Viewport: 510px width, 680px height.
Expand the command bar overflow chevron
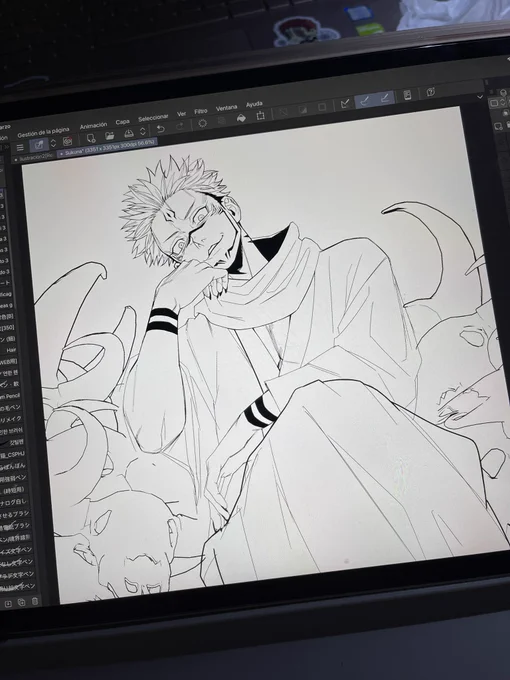pyautogui.click(x=479, y=97)
